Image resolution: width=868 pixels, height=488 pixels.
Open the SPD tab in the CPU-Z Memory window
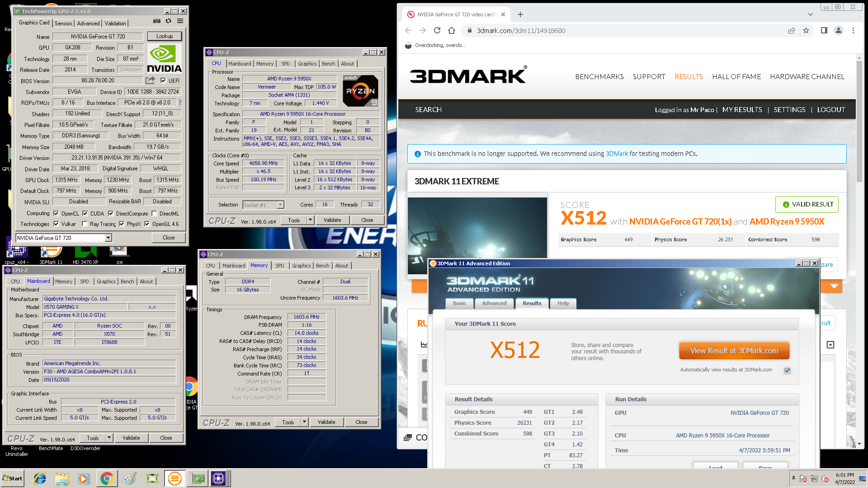[280, 266]
